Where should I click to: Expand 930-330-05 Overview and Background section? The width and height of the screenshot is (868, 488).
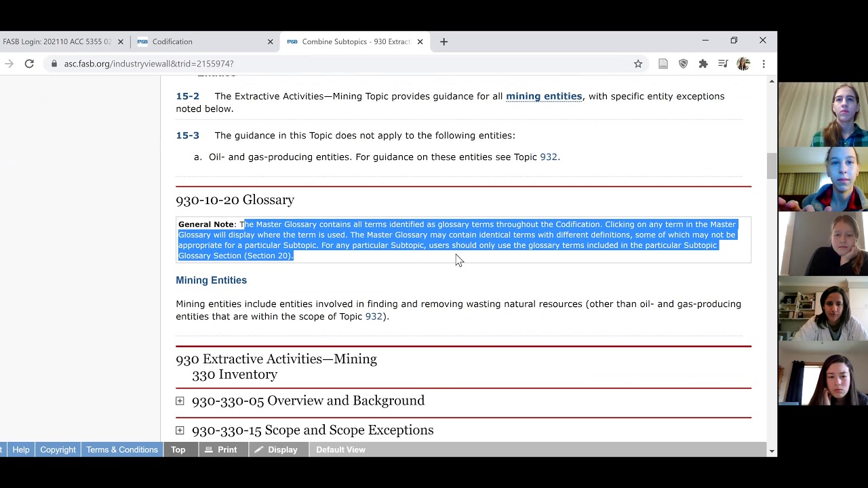click(x=180, y=401)
